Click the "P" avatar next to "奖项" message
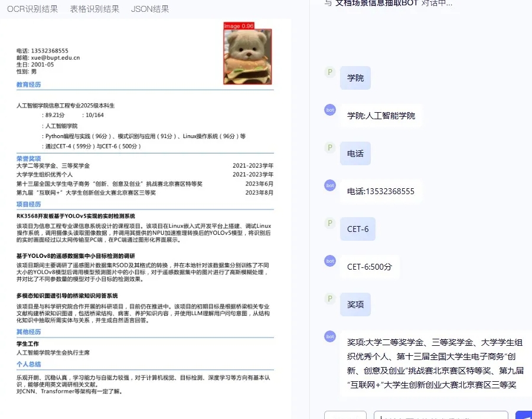 329,299
